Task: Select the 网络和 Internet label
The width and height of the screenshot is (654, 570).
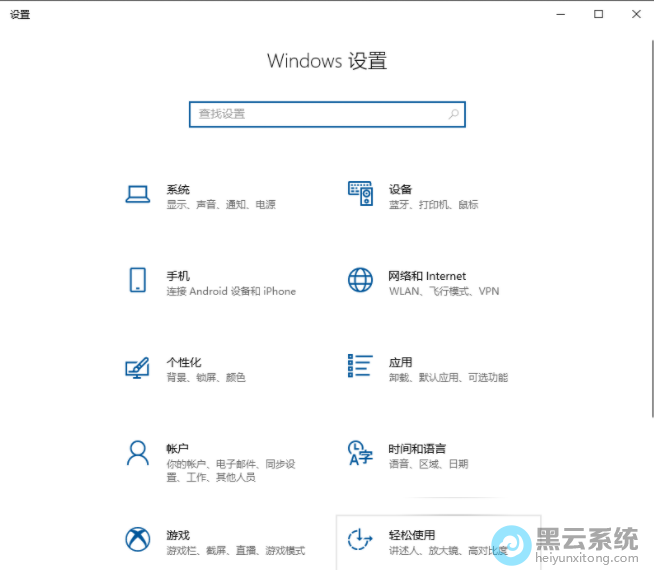Action: (427, 276)
